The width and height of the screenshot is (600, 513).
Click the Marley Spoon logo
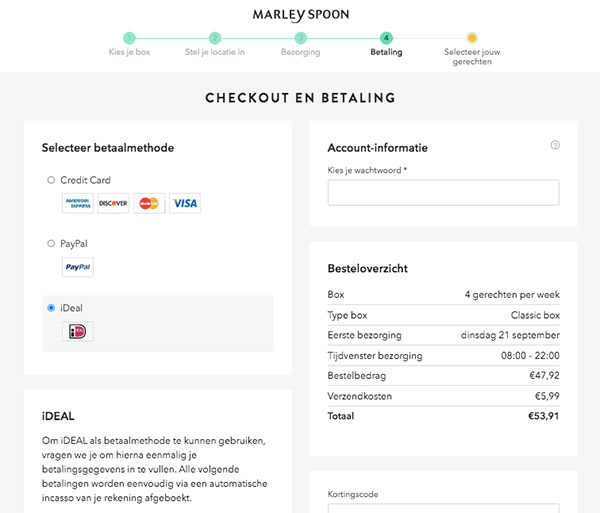point(299,14)
